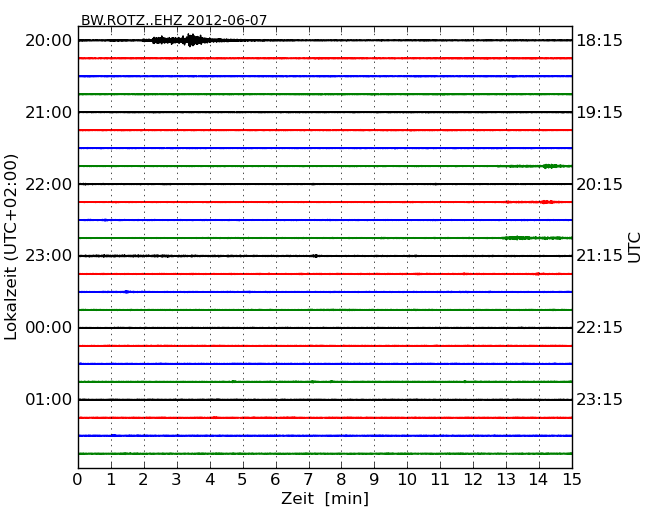
Task: Select the 22:00 local time label
Action: 49,184
